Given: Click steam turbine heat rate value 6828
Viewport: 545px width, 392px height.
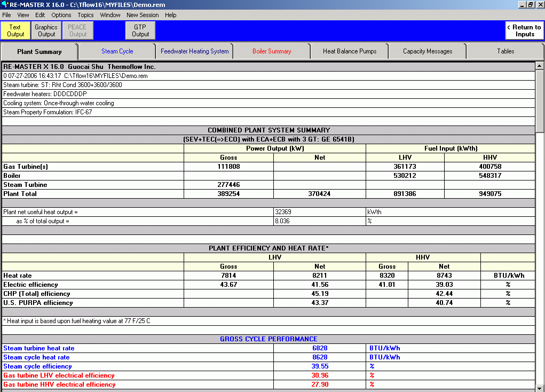Looking at the screenshot, I should [320, 348].
